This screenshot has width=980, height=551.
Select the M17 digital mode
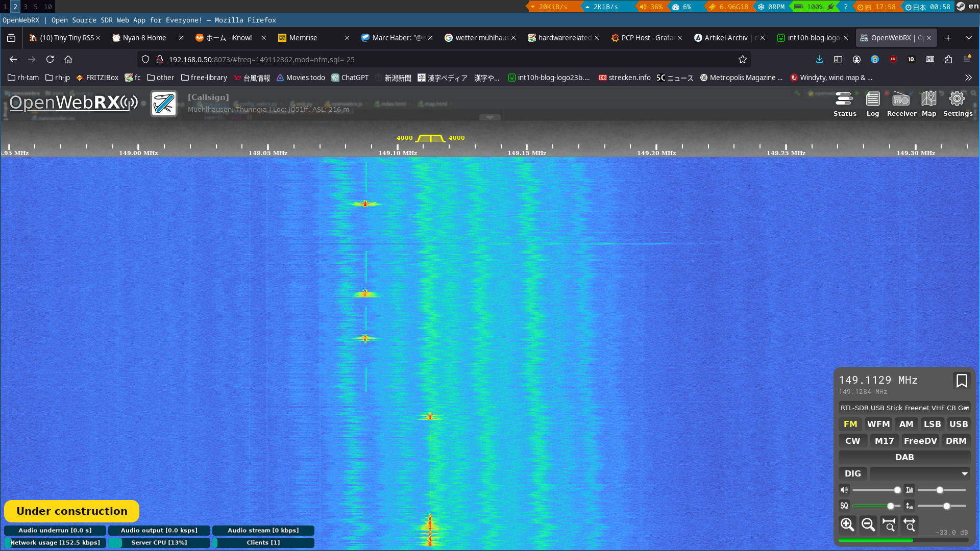click(885, 441)
